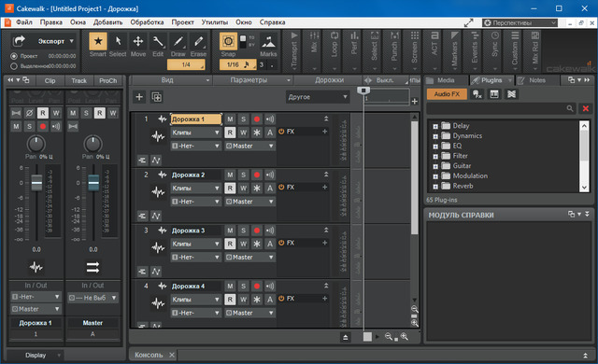Open the Другое dropdown

[318, 97]
